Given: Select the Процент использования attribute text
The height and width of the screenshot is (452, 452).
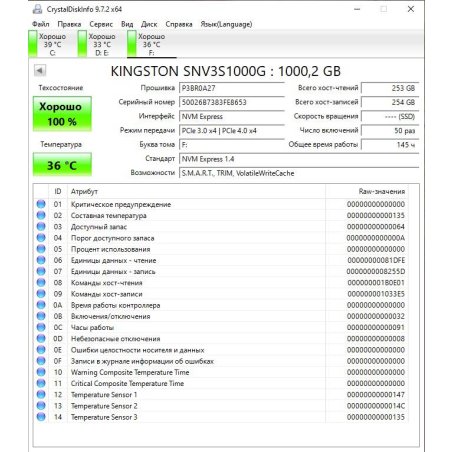Looking at the screenshot, I should pyautogui.click(x=110, y=249).
